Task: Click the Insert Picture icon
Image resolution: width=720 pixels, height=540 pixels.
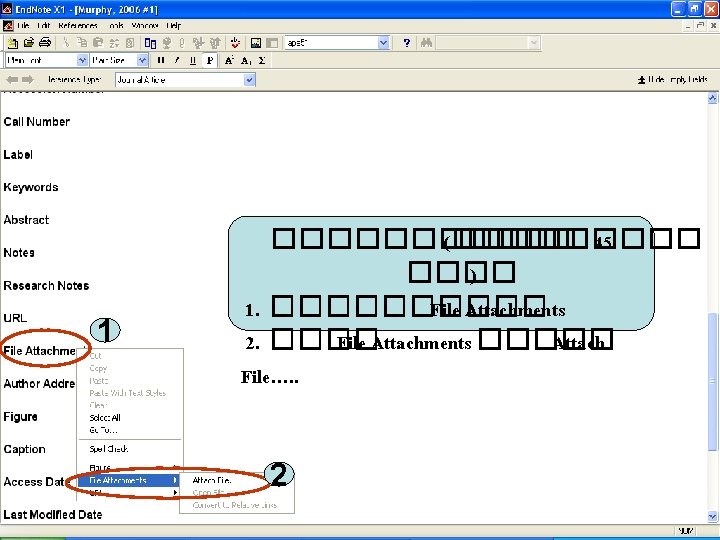Action: click(256, 43)
